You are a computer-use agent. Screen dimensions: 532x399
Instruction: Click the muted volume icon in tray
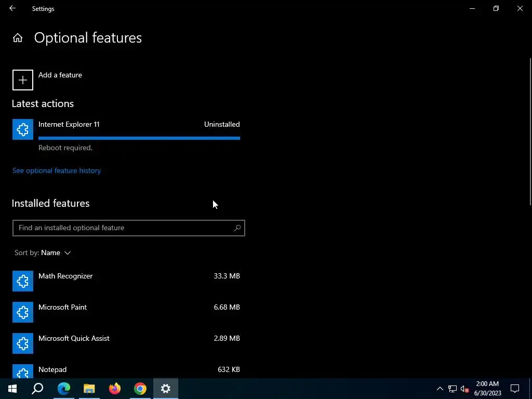pyautogui.click(x=465, y=389)
